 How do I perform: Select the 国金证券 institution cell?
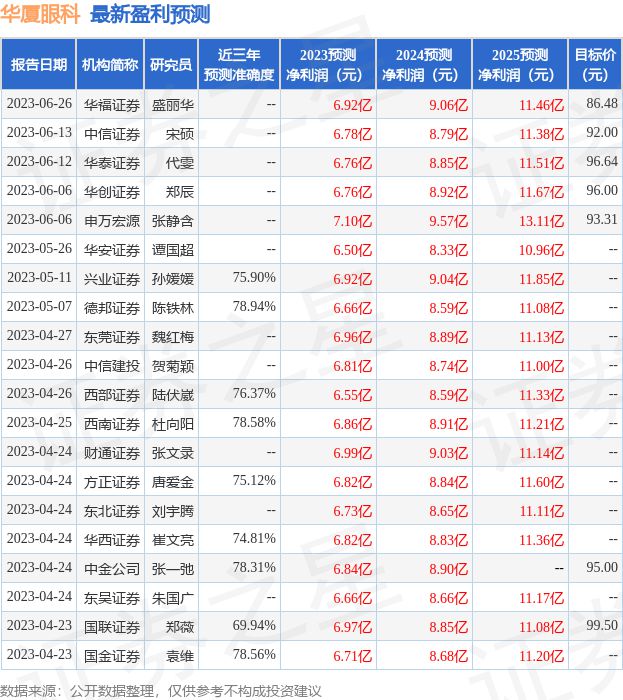click(x=112, y=656)
